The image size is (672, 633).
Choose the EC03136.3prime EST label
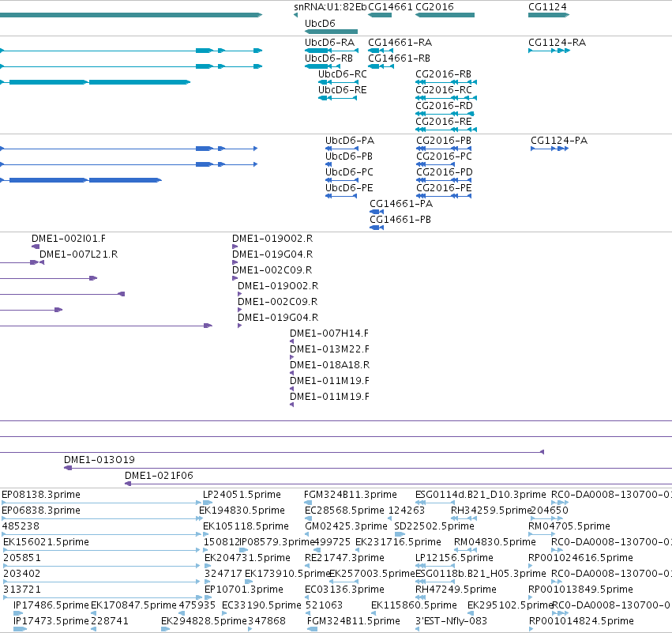[344, 590]
